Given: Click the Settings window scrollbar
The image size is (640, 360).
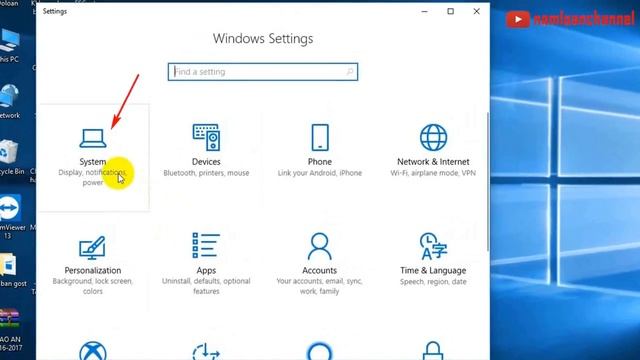Looking at the screenshot, I should pyautogui.click(x=488, y=182).
